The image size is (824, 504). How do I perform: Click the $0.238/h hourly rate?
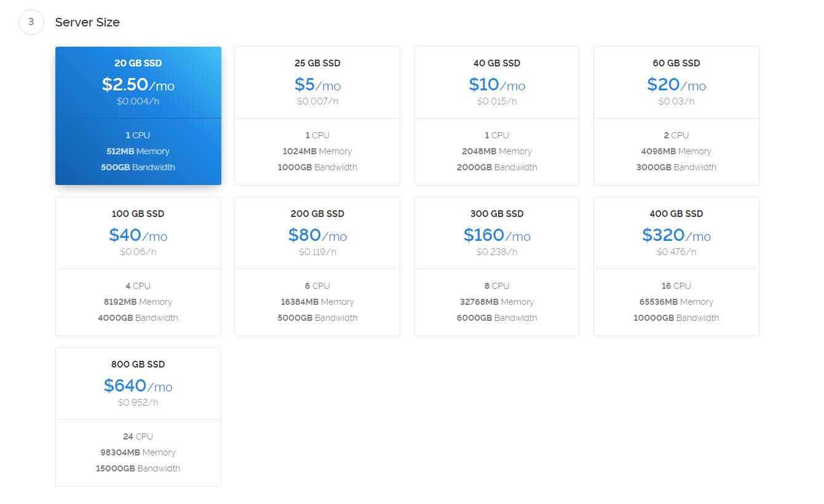pyautogui.click(x=497, y=252)
